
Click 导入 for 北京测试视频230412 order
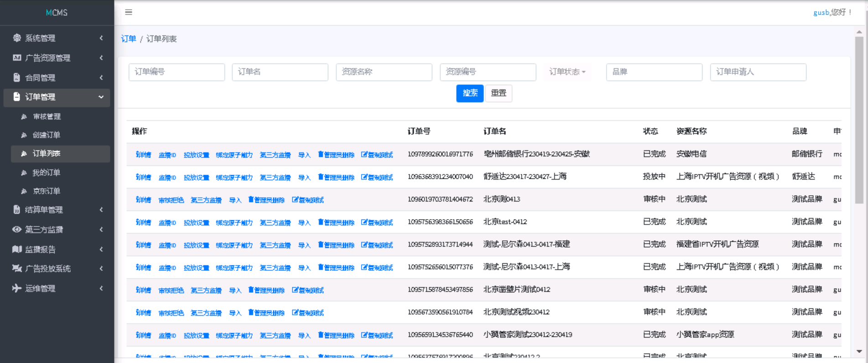point(235,312)
